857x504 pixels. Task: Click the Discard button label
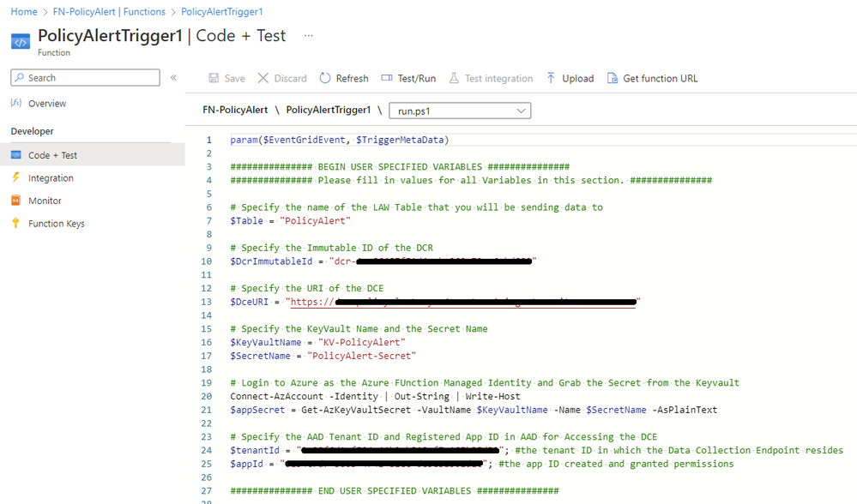(x=290, y=79)
